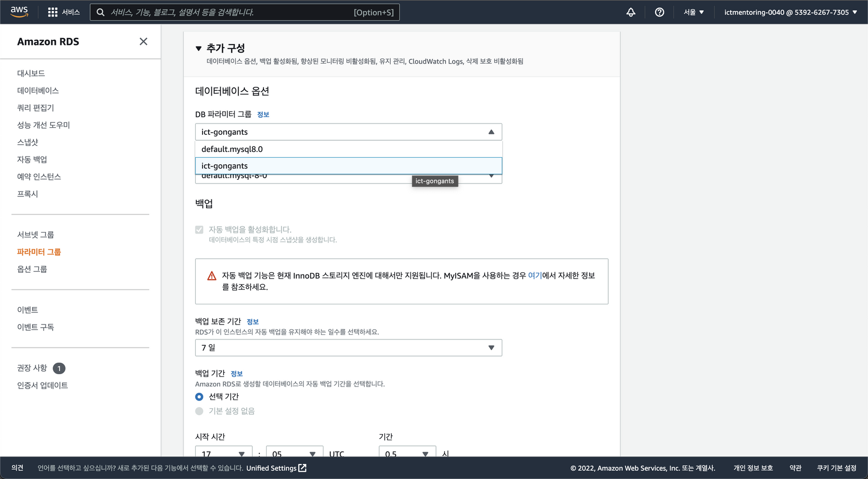Open the start time minute dropdown

coord(295,451)
